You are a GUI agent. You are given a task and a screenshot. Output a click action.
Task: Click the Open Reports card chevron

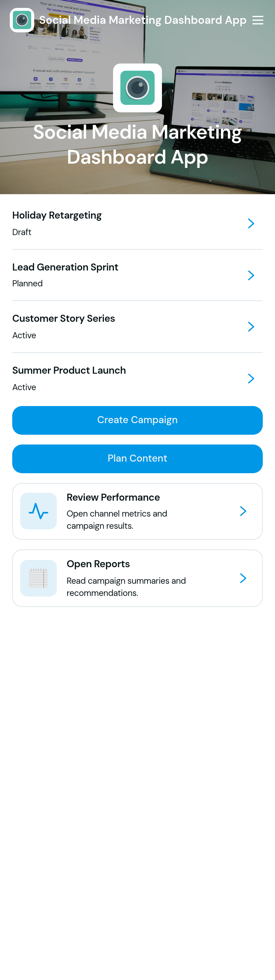point(243,578)
